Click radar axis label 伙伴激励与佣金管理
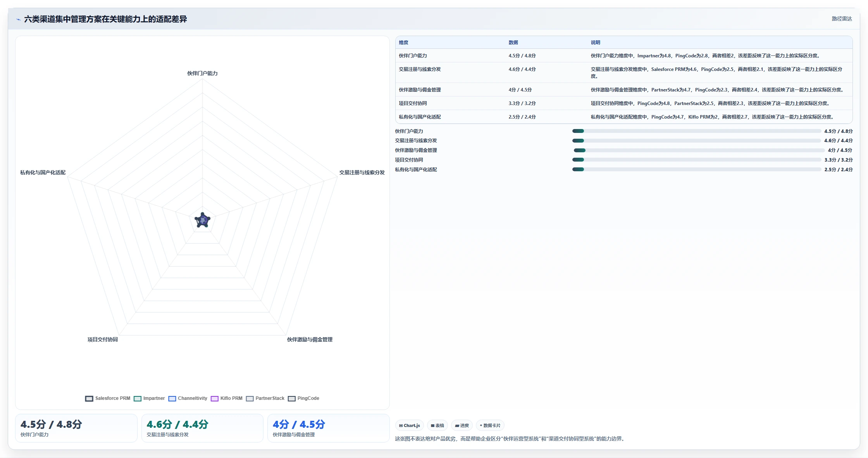This screenshot has height=458, width=868. pos(310,339)
